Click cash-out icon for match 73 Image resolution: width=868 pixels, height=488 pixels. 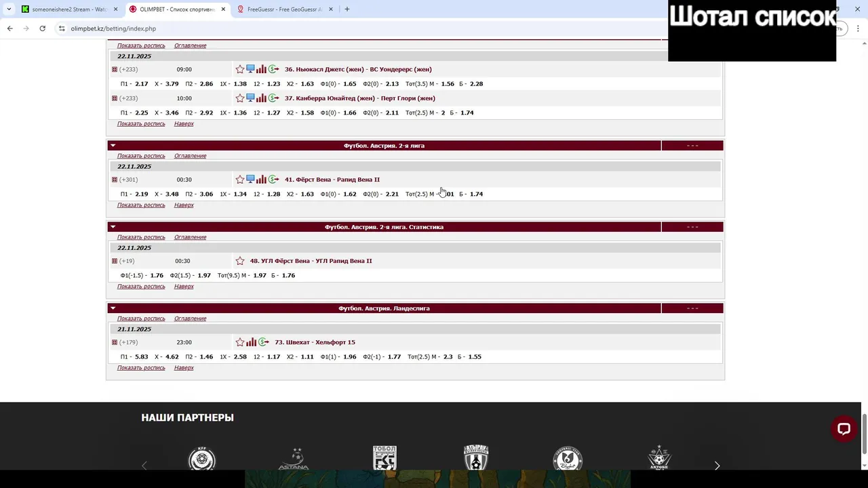(264, 342)
